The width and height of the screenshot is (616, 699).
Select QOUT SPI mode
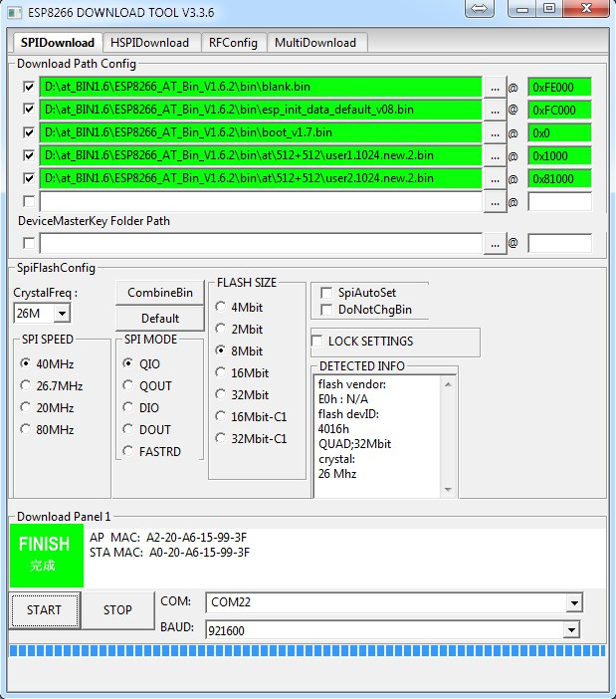click(128, 385)
